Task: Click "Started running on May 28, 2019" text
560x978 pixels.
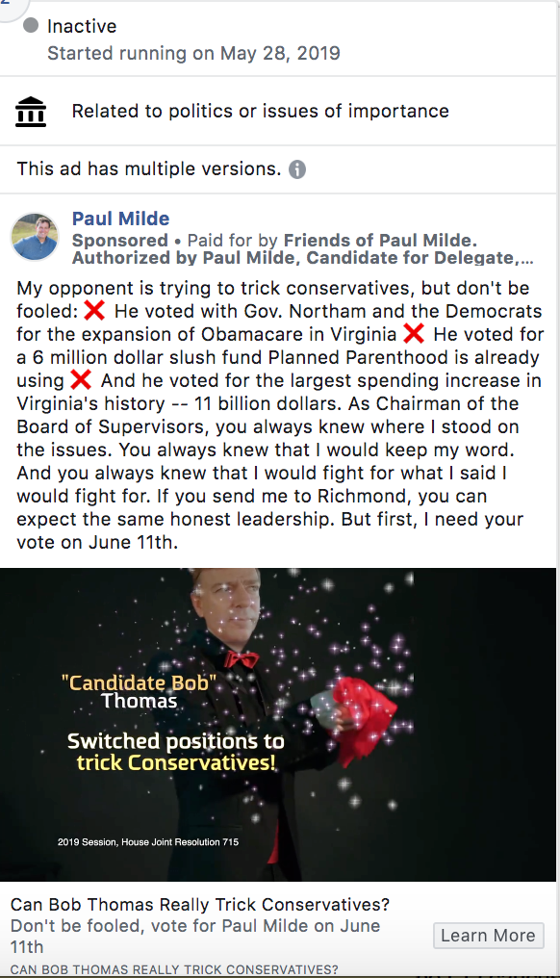Action: click(194, 53)
